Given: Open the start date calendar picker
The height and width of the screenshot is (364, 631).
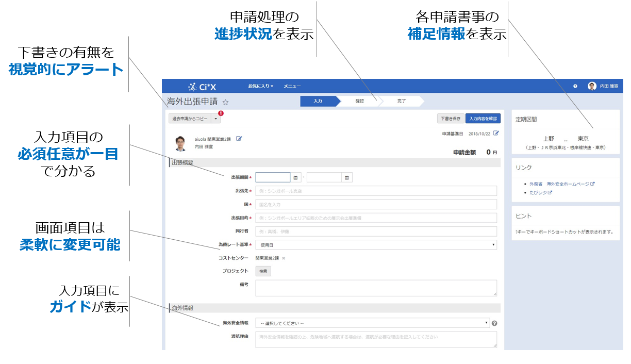Looking at the screenshot, I should point(296,178).
